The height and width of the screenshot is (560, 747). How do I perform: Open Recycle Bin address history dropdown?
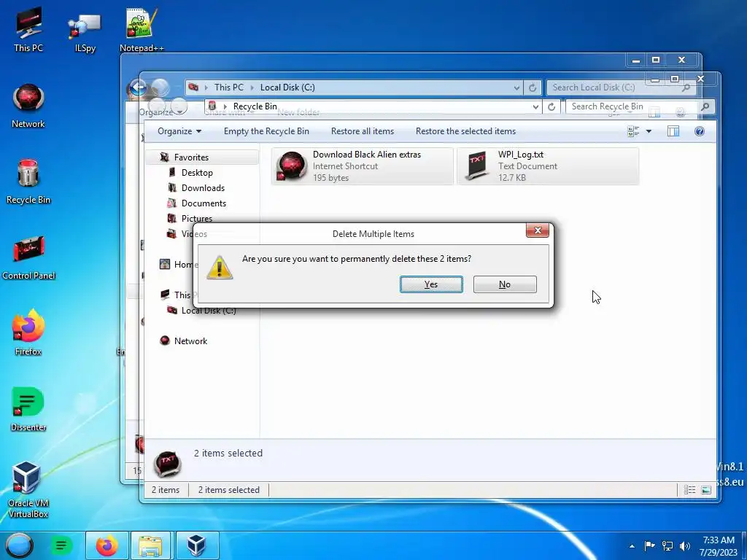(x=535, y=106)
